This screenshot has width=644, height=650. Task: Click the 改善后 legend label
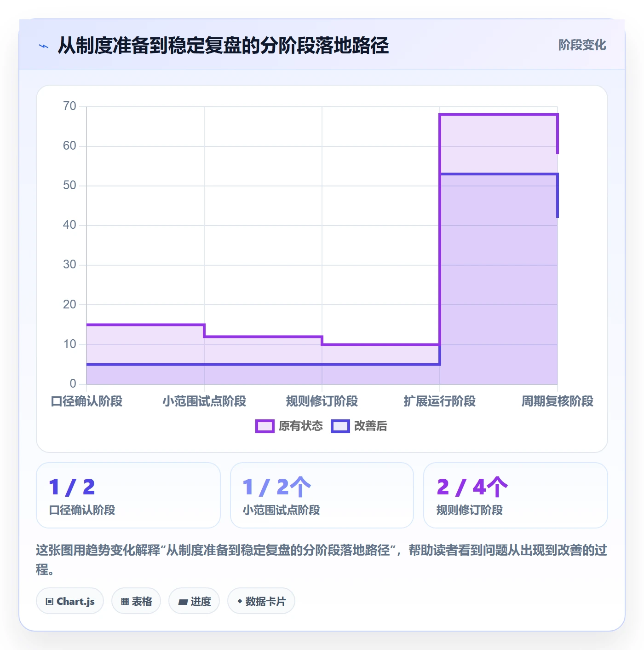[x=370, y=426]
